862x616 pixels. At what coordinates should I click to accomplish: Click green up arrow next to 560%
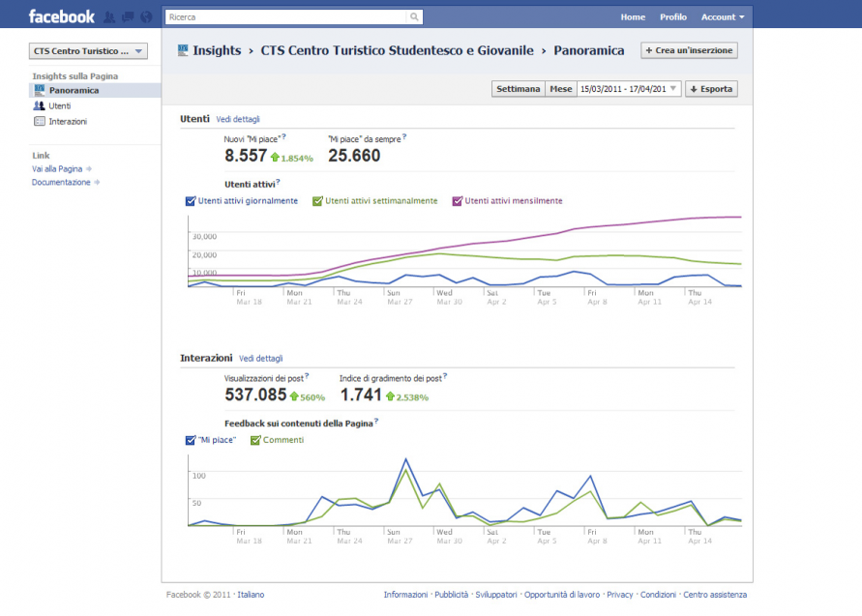pos(294,396)
